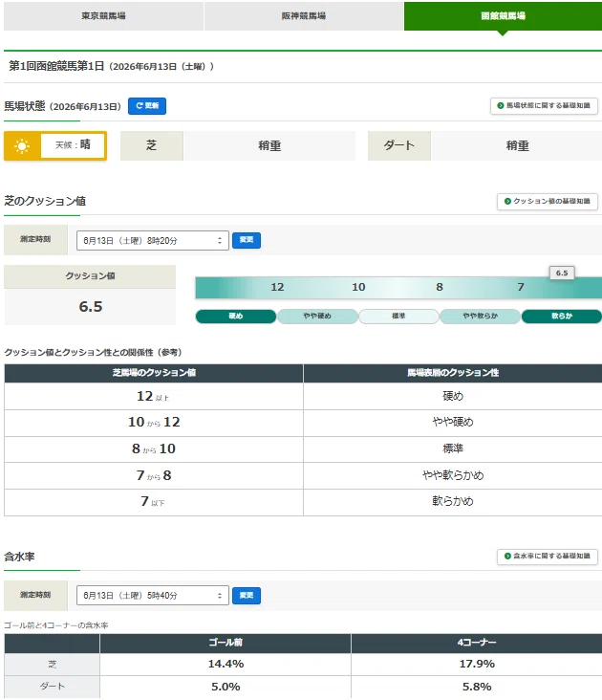602x700 pixels.
Task: Click the 10 から 12 table cell
Action: click(x=154, y=423)
